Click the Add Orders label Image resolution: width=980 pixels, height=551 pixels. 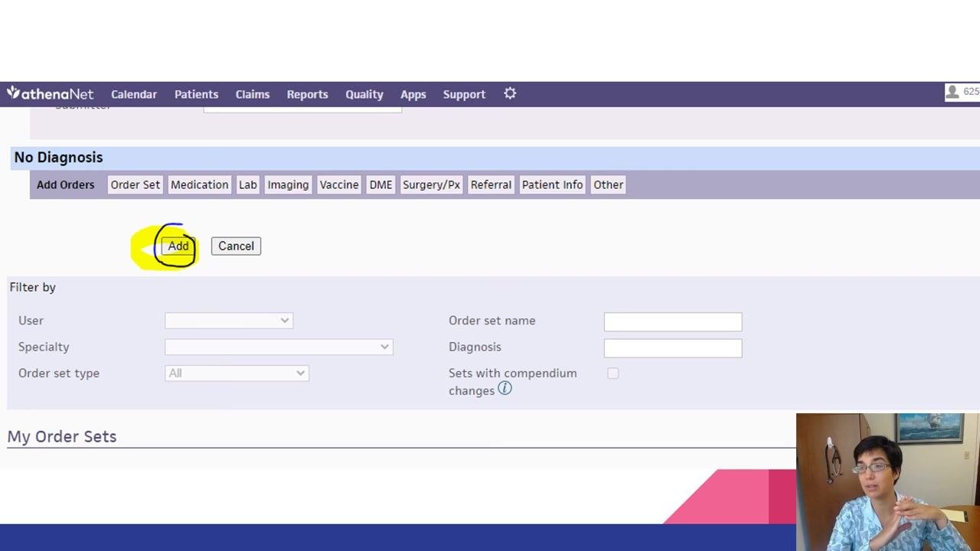66,184
